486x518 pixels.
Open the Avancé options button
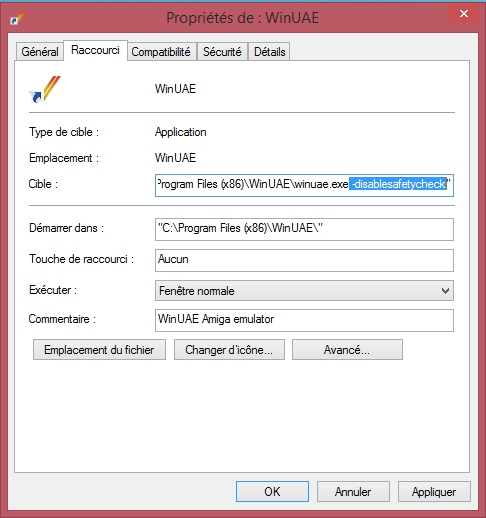347,350
